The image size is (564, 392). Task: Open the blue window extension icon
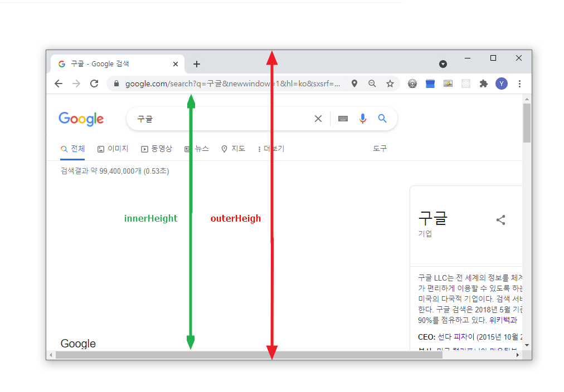430,84
